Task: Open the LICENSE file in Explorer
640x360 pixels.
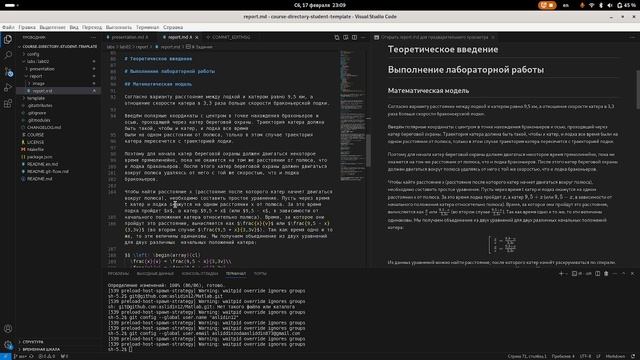Action: (x=58, y=142)
